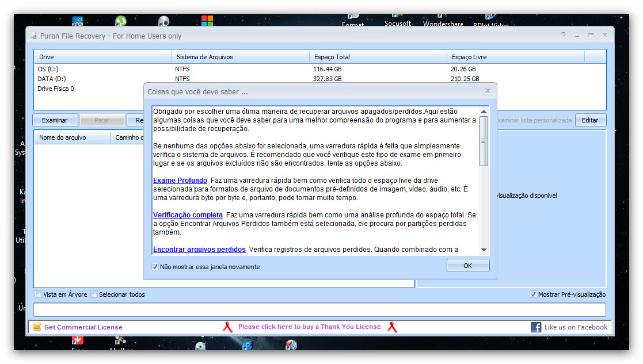Click the red ribbon right of Thank You text
Image resolution: width=643 pixels, height=364 pixels.
click(x=392, y=327)
